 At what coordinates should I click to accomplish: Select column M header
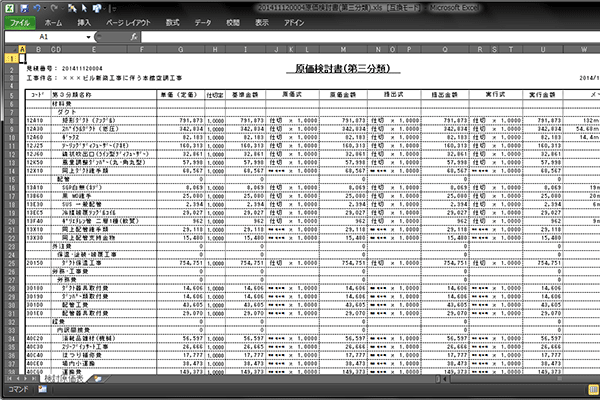click(343, 49)
